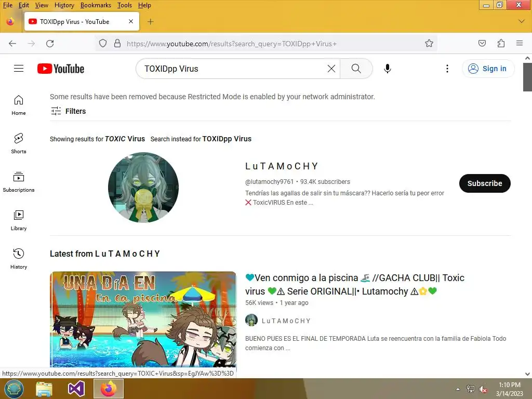Open Firefox application hamburger menu
This screenshot has width=532, height=399.
[520, 43]
